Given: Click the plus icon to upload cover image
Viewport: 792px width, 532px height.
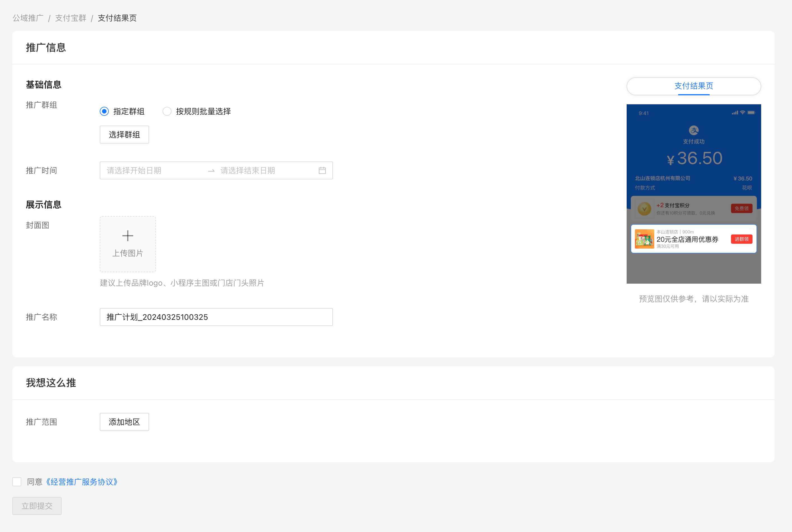Looking at the screenshot, I should click(128, 236).
